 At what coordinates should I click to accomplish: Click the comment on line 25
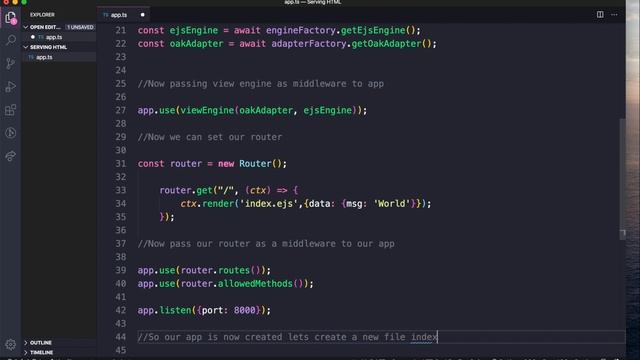point(261,84)
